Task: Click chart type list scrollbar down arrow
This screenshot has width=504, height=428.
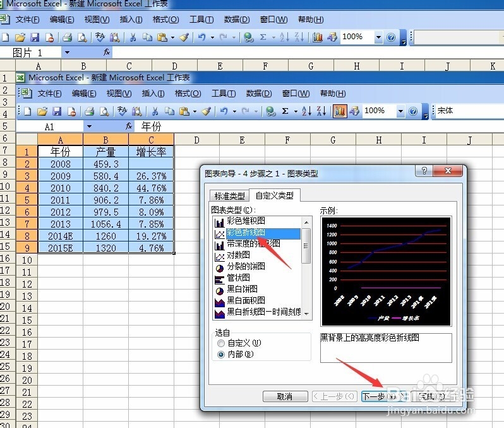Action: pyautogui.click(x=306, y=314)
